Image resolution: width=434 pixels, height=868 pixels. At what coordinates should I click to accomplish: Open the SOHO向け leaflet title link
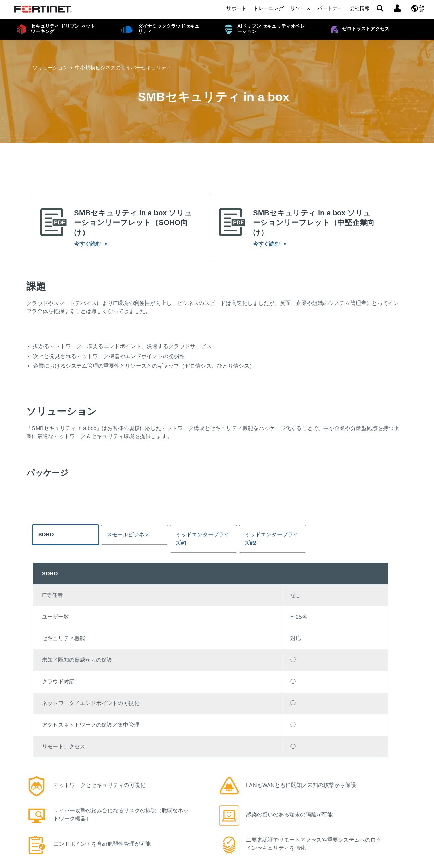point(133,222)
